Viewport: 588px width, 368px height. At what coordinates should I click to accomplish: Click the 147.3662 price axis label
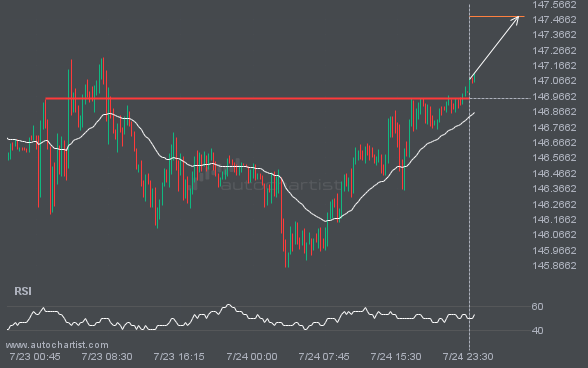[x=554, y=35]
